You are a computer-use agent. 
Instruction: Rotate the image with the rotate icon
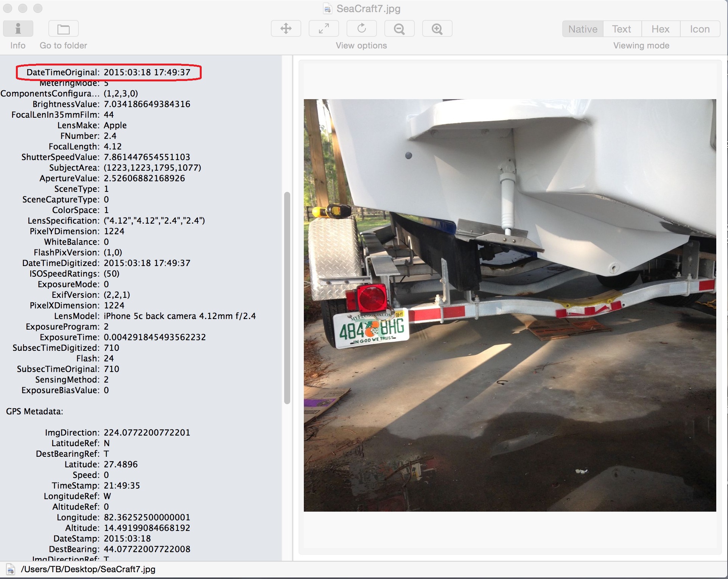(361, 29)
